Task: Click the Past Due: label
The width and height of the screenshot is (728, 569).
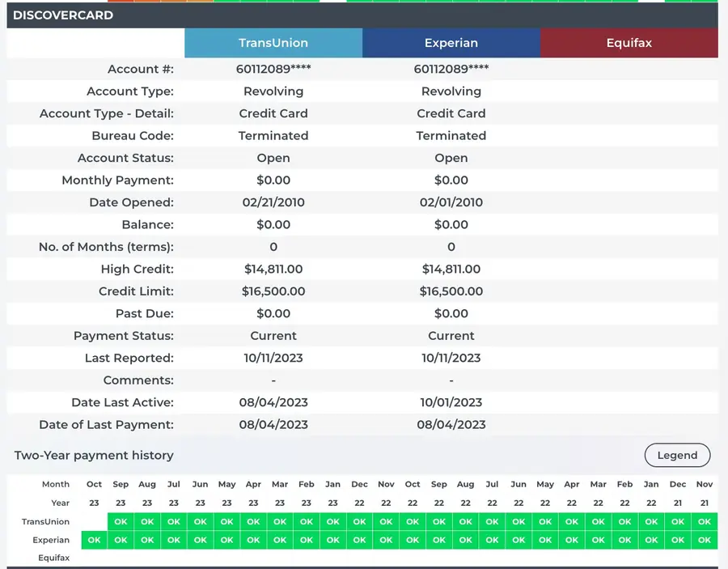Action: 145,313
